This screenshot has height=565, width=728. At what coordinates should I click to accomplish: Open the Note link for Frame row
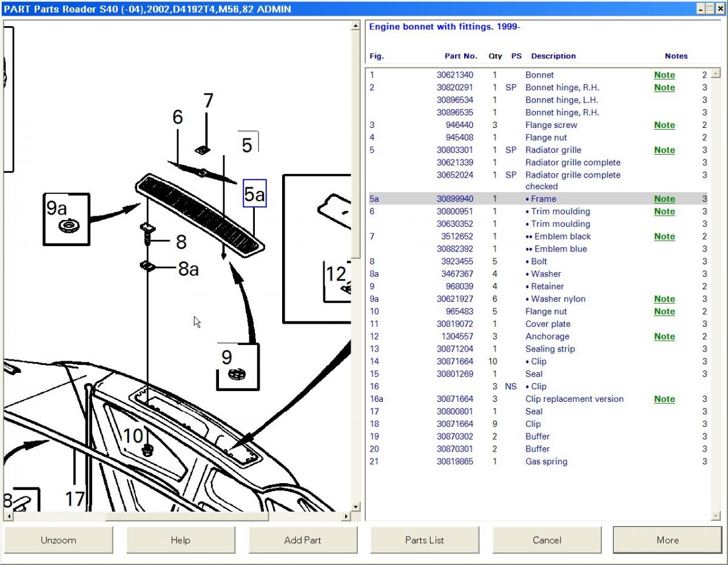pos(664,199)
